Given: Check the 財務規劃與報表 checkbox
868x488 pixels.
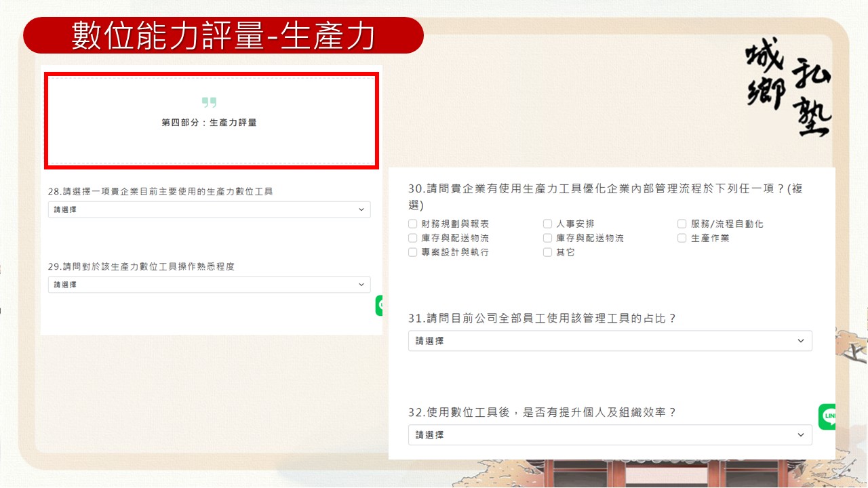Looking at the screenshot, I should [412, 224].
